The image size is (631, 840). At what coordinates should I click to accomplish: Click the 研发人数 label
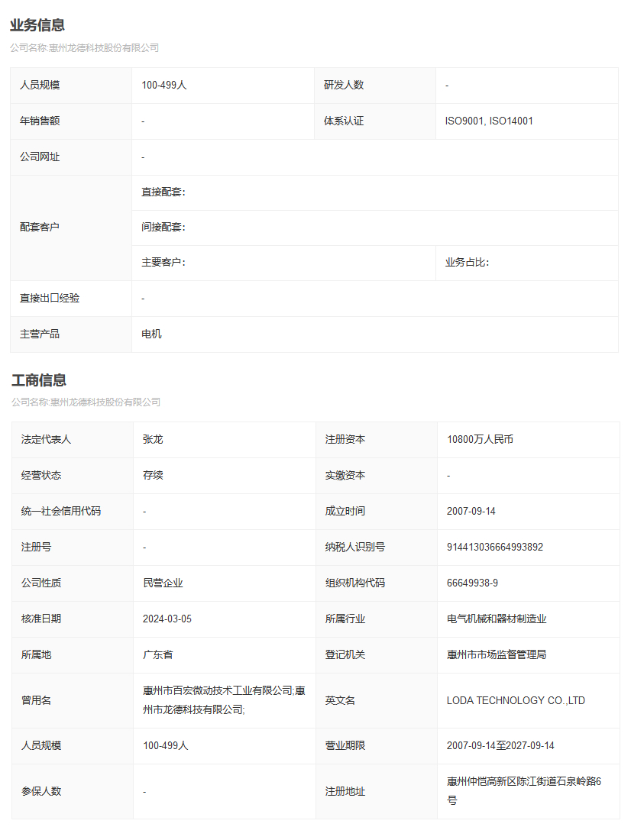[344, 86]
